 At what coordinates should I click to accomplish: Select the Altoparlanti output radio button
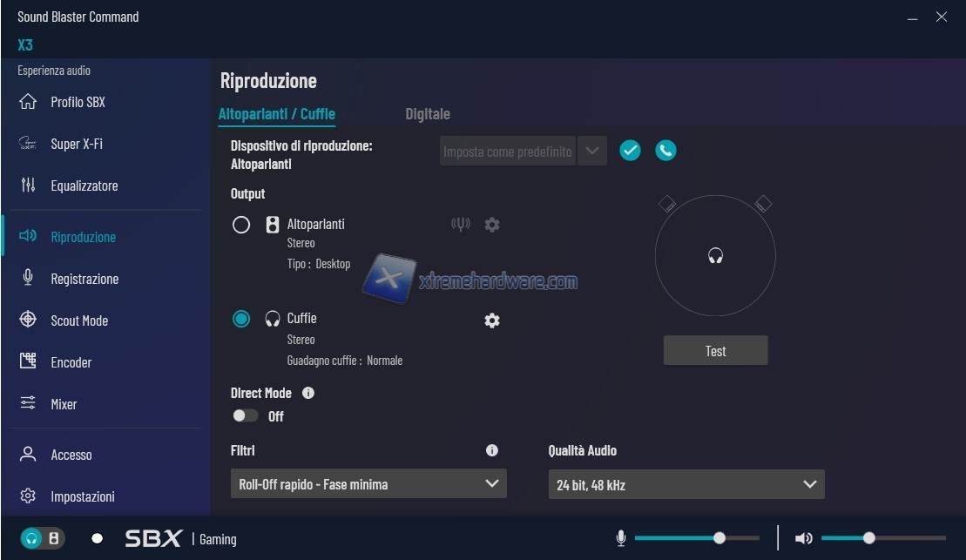tap(241, 225)
